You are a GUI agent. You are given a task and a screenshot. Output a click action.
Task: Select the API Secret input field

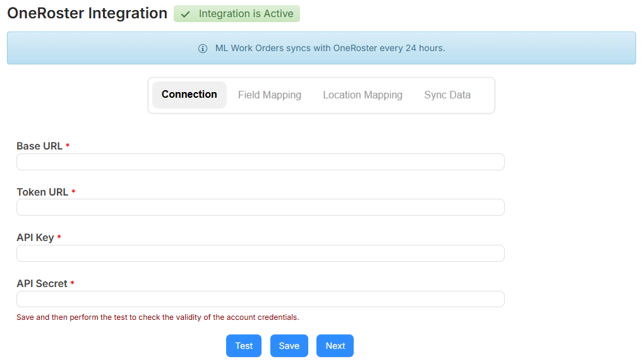260,298
